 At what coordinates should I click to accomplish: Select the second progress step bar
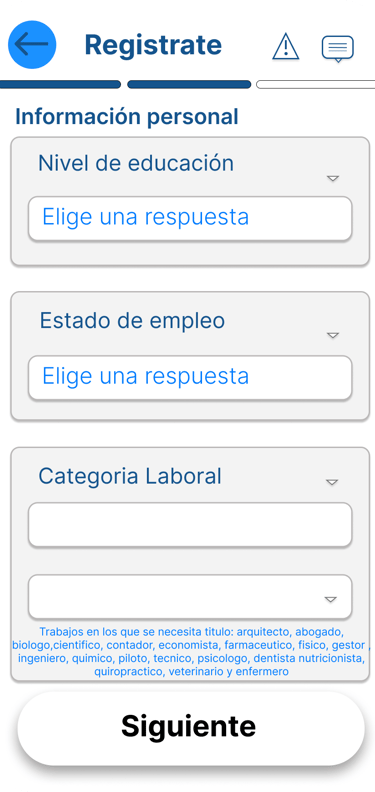point(189,84)
